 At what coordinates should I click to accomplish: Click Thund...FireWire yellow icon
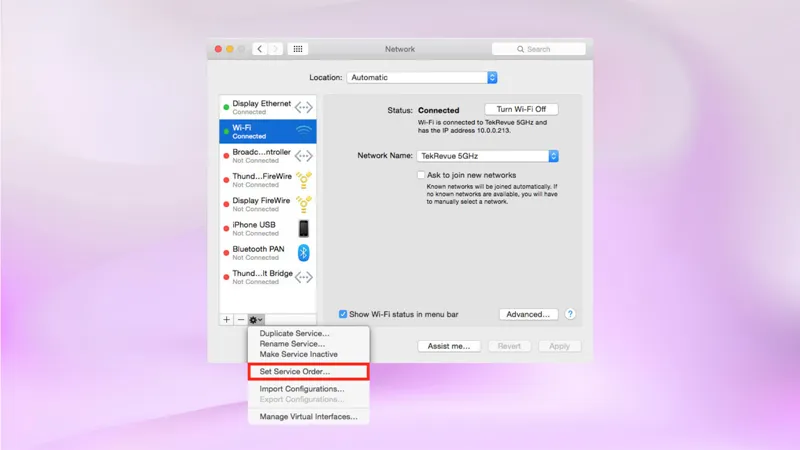point(304,180)
